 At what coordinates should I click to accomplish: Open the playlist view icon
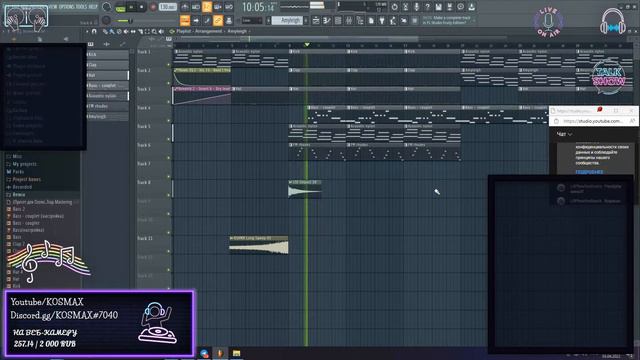316,20
